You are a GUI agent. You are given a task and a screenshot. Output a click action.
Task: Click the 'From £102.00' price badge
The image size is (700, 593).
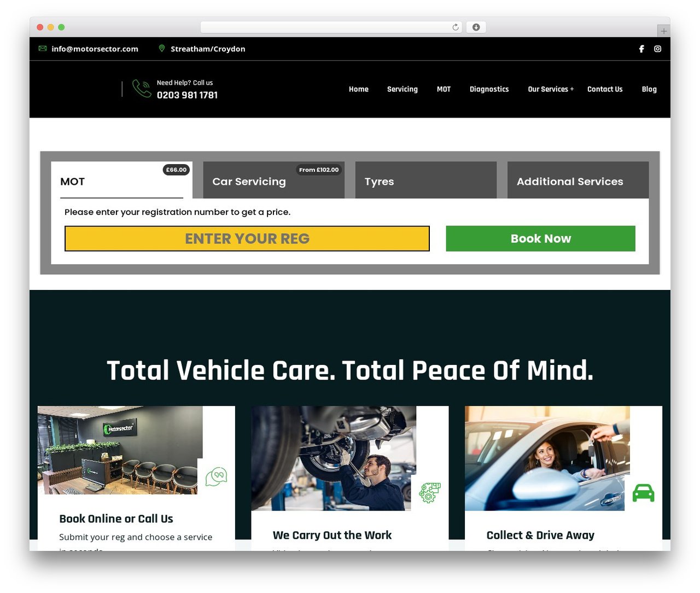(319, 170)
